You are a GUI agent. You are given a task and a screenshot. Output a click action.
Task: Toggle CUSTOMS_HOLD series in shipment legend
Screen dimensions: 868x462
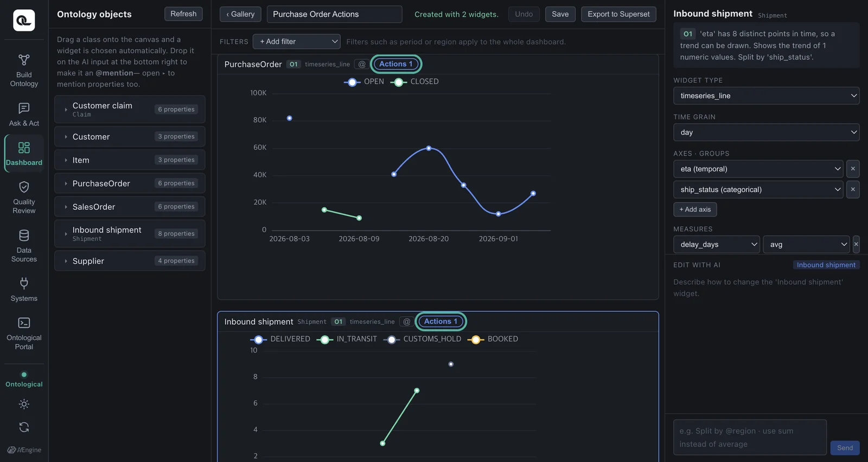tap(422, 339)
